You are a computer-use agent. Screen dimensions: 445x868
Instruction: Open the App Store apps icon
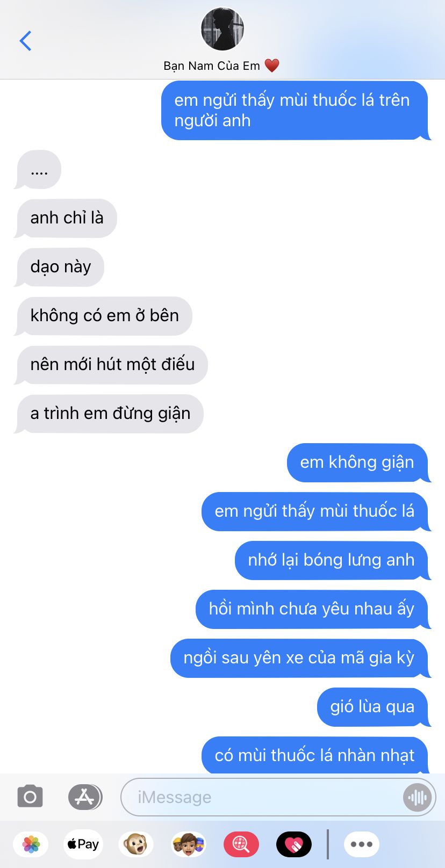[85, 797]
